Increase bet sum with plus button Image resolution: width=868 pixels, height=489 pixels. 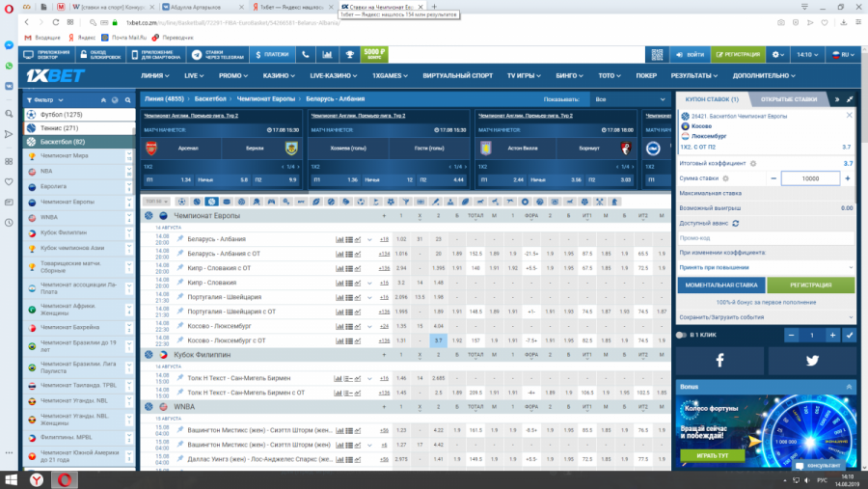[x=849, y=178]
